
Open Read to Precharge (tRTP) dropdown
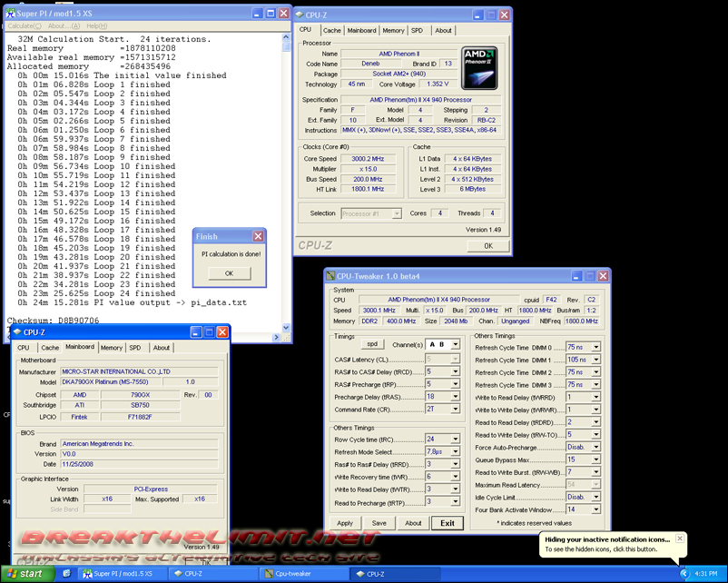click(x=456, y=501)
